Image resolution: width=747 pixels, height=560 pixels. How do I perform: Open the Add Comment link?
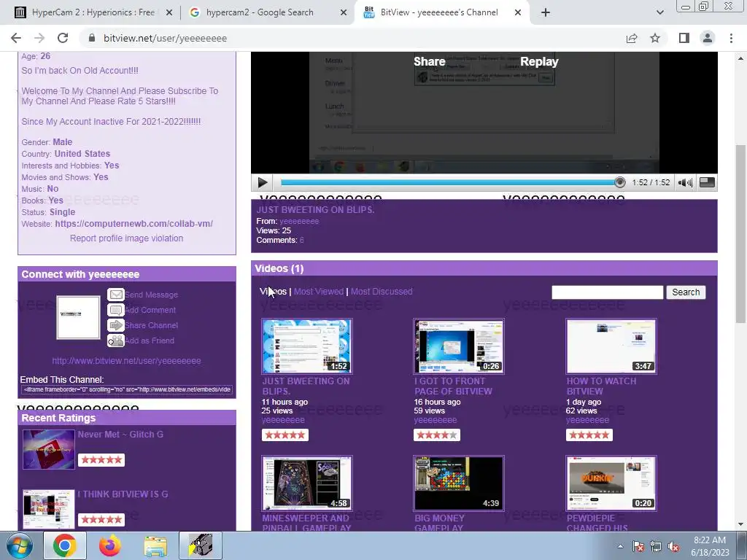pos(150,310)
